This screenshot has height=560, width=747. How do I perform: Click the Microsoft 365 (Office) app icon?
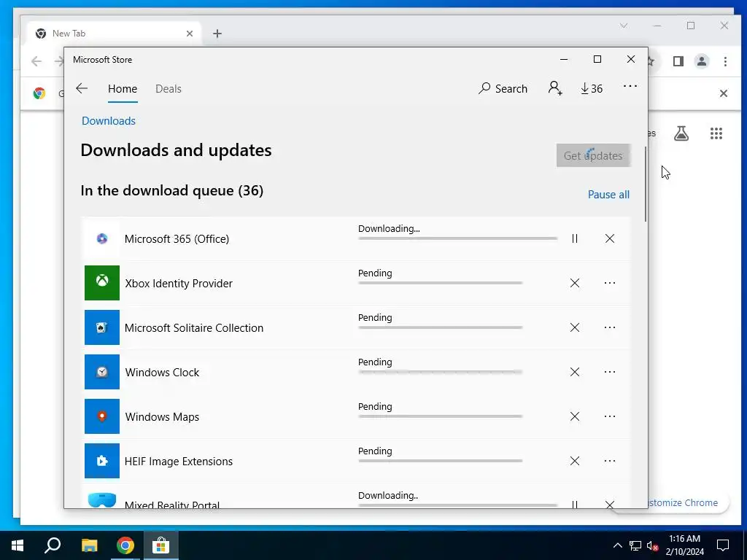coord(102,238)
